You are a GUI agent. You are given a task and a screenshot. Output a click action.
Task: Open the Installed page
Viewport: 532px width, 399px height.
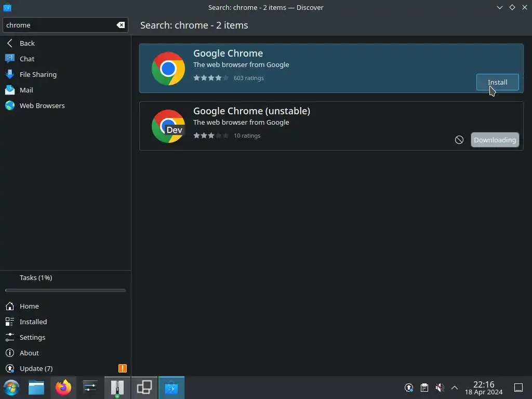(x=65, y=322)
